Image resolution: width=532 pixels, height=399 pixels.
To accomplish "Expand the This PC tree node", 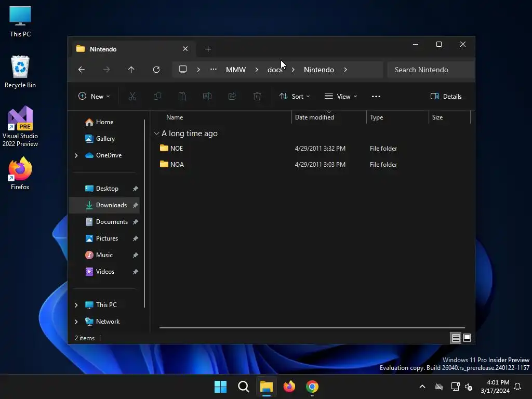I will pyautogui.click(x=76, y=305).
